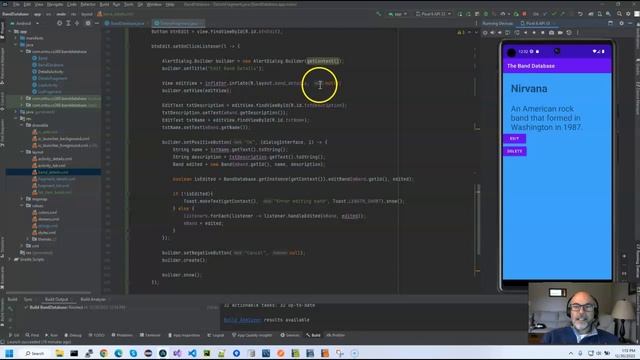The width and height of the screenshot is (640, 360).
Task: Open Visual Studio Code from taskbar
Action: 192,353
